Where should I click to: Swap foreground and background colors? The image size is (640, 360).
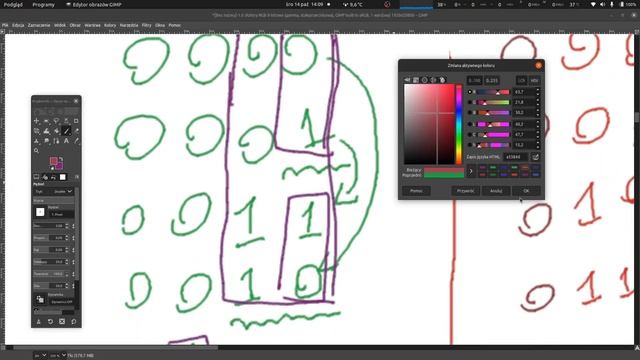coord(61,159)
